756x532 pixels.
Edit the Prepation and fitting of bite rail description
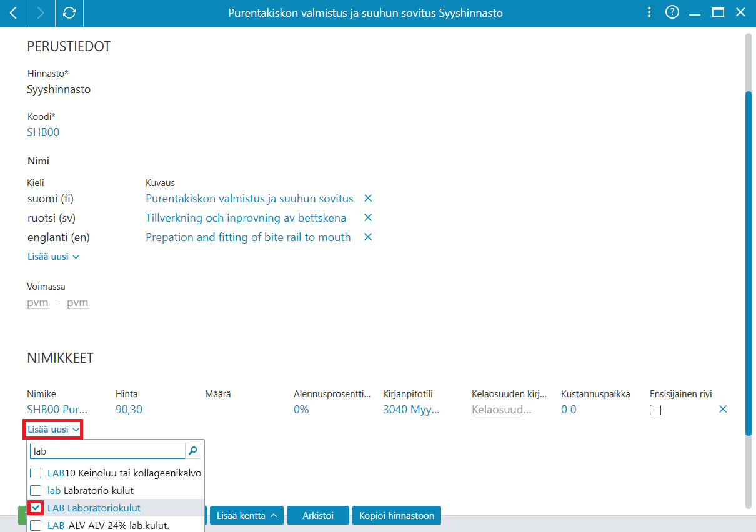[x=248, y=237]
